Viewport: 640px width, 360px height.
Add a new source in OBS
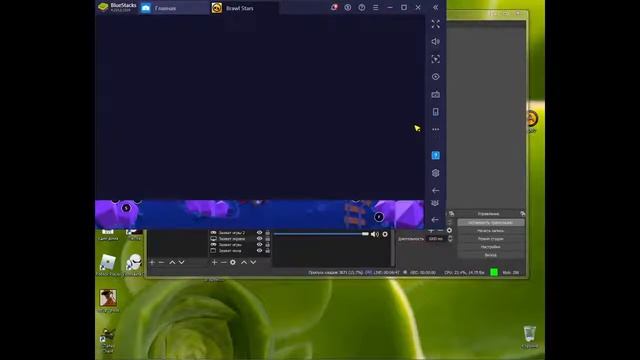(214, 262)
